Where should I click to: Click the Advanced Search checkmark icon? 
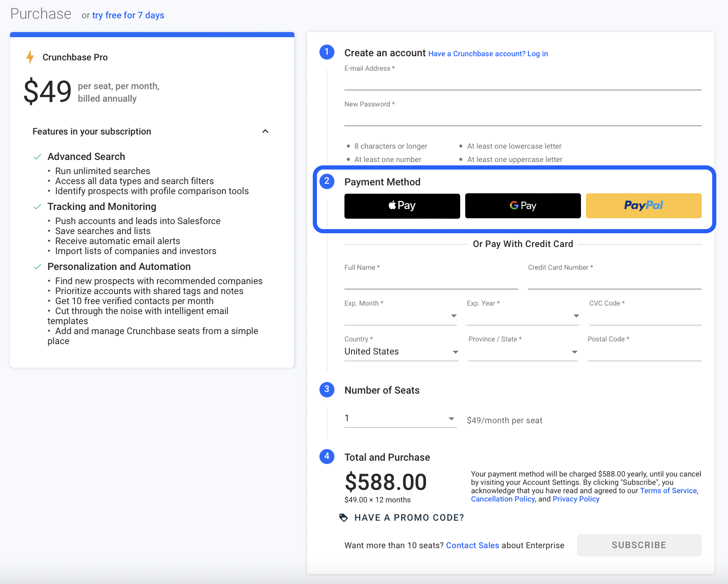point(37,157)
